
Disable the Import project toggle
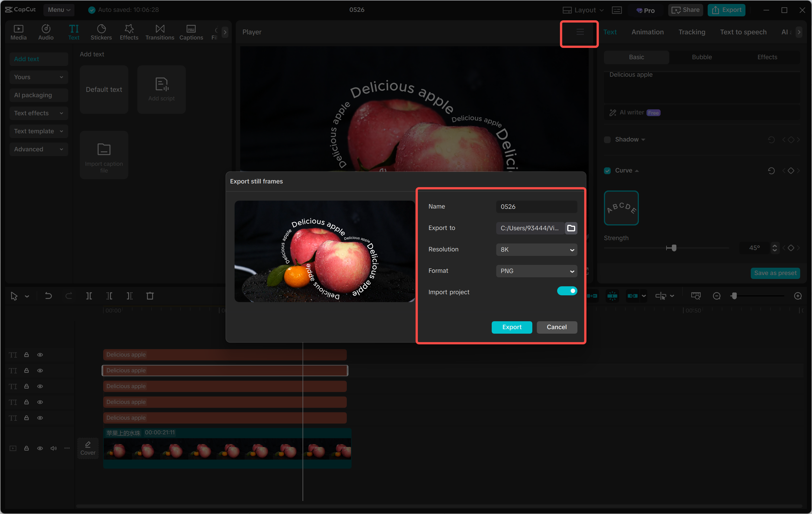(567, 291)
